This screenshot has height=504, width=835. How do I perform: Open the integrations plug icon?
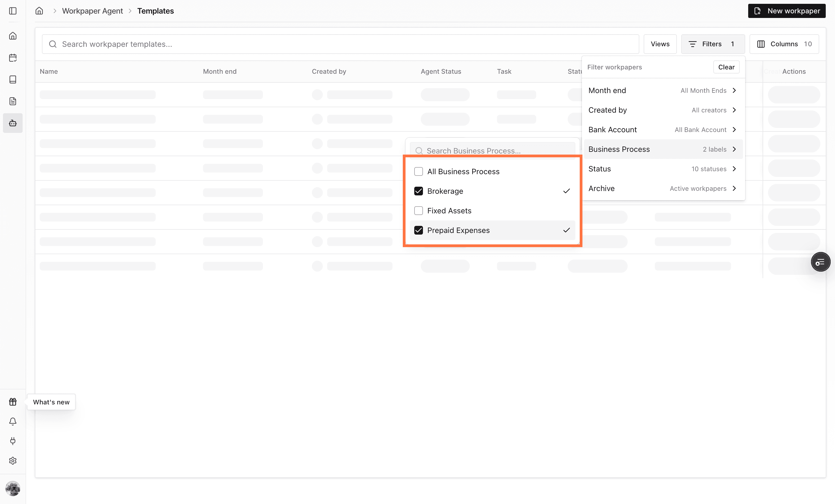click(x=13, y=441)
